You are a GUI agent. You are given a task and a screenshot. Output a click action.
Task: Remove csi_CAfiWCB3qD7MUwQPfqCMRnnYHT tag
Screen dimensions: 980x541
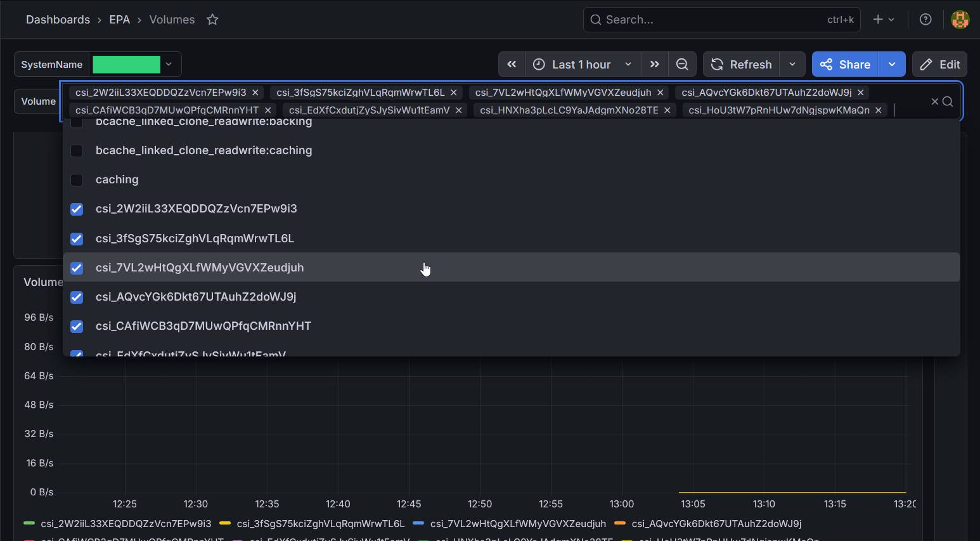pos(268,110)
